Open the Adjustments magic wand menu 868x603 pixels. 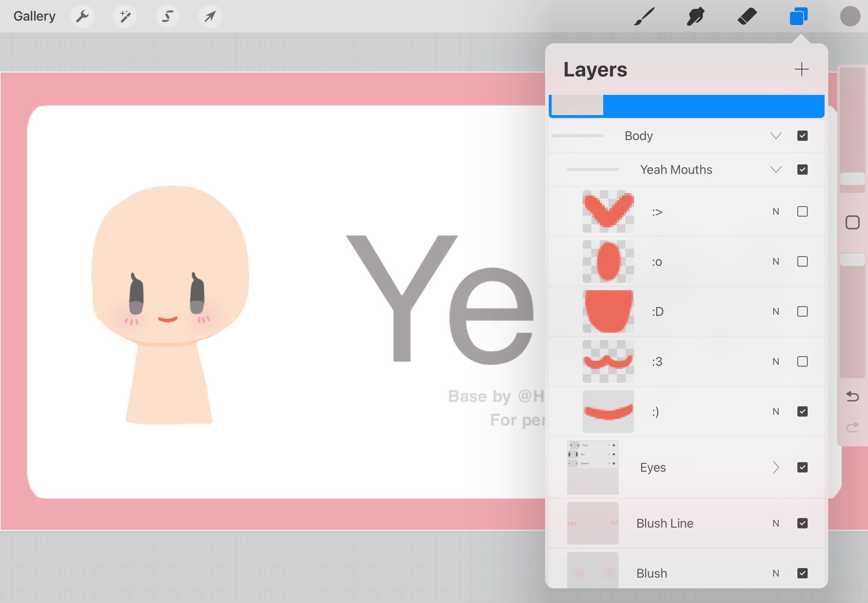click(125, 16)
